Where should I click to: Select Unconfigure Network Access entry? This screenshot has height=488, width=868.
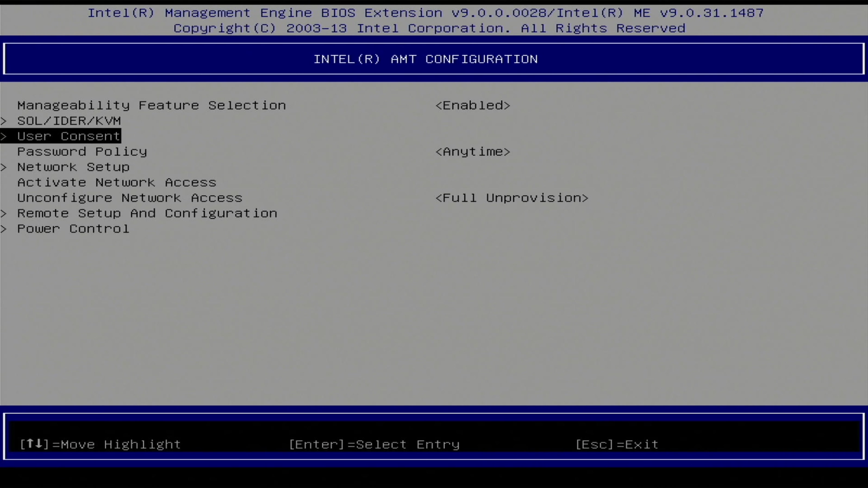130,198
